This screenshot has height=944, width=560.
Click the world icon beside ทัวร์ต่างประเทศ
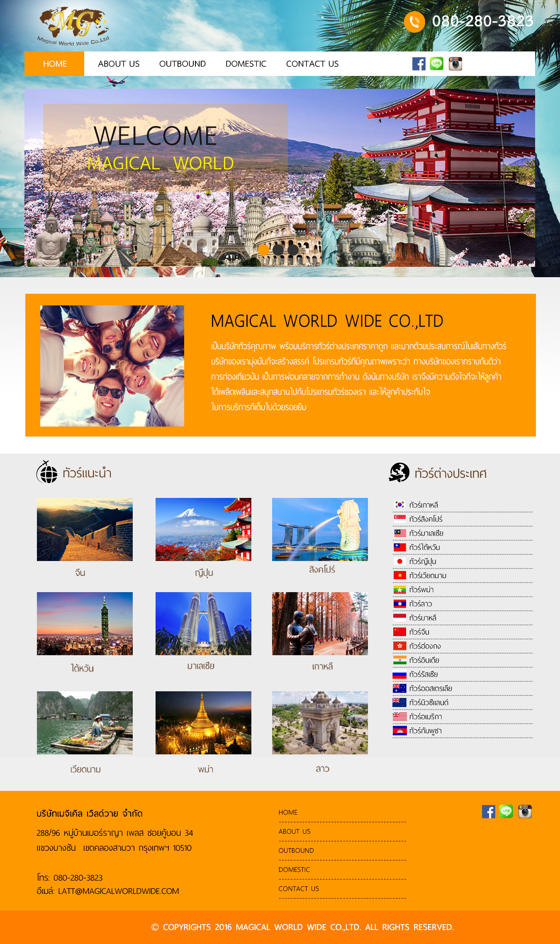pos(399,472)
